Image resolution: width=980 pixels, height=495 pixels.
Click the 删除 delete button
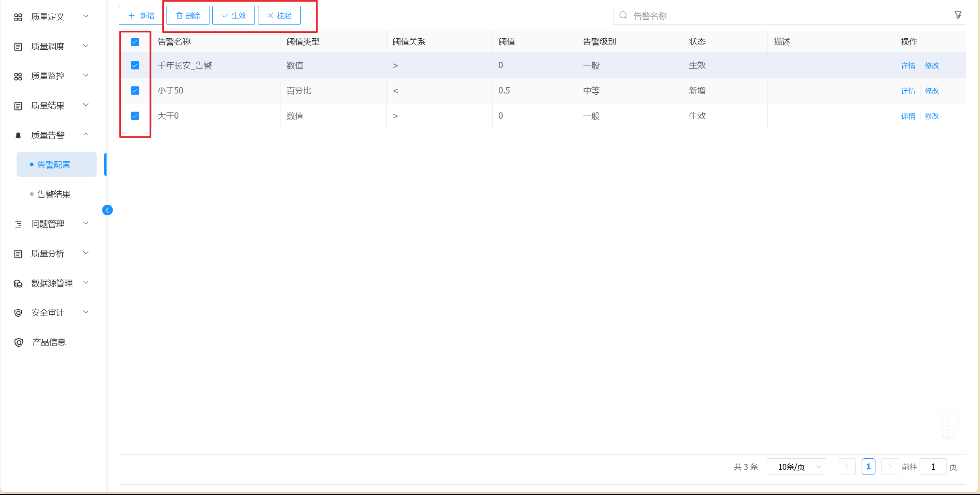(x=188, y=15)
